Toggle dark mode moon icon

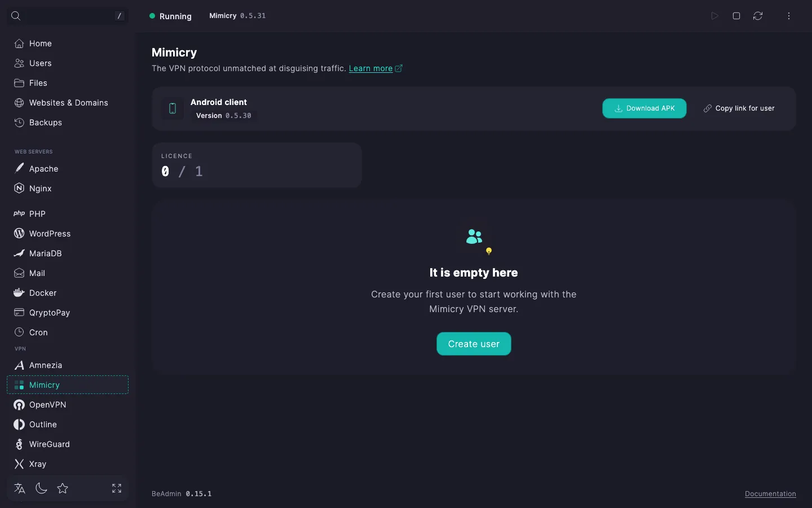click(x=41, y=488)
